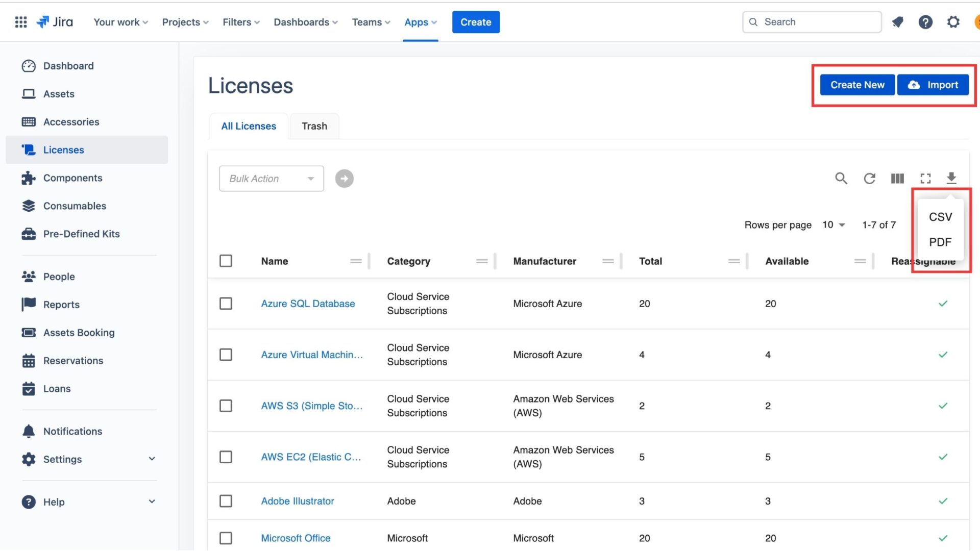Click the Loans calendar-check icon
Screen dimensions: 980x551
click(x=29, y=389)
